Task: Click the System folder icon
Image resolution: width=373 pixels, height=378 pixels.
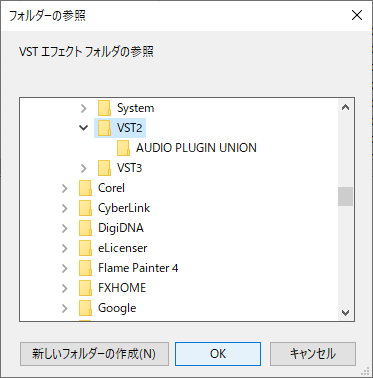Action: click(x=104, y=108)
